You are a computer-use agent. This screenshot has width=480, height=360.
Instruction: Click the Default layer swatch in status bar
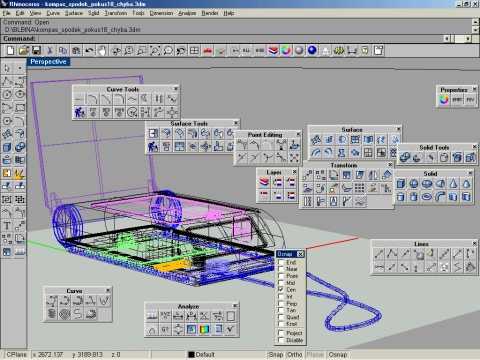pos(191,355)
